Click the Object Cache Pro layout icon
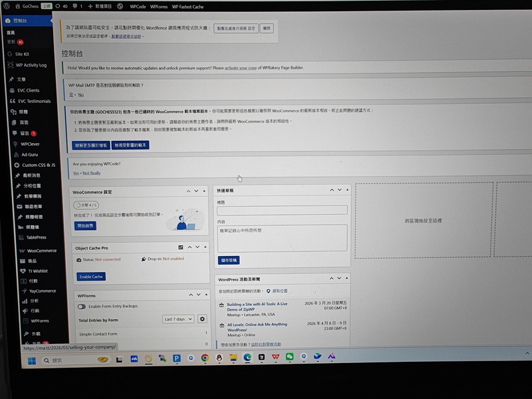 pyautogui.click(x=181, y=247)
